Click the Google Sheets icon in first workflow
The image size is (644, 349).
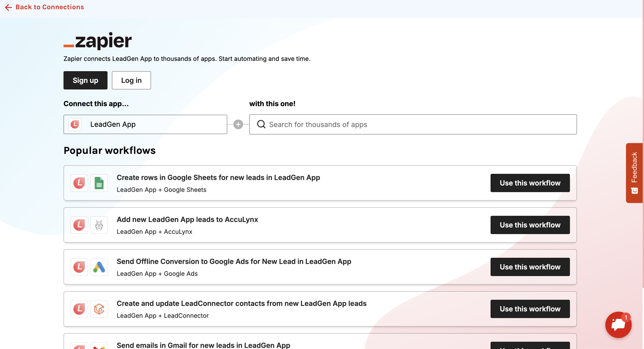(99, 183)
